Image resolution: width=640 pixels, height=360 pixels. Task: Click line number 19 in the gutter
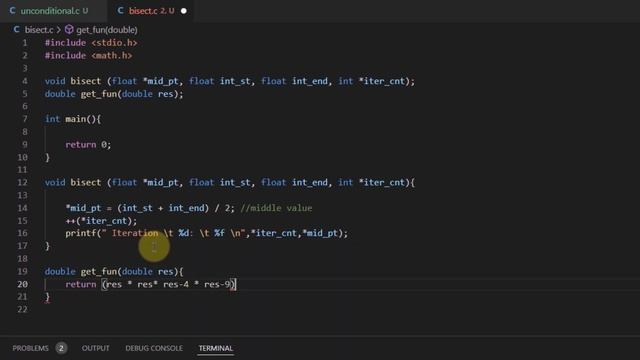(22, 271)
